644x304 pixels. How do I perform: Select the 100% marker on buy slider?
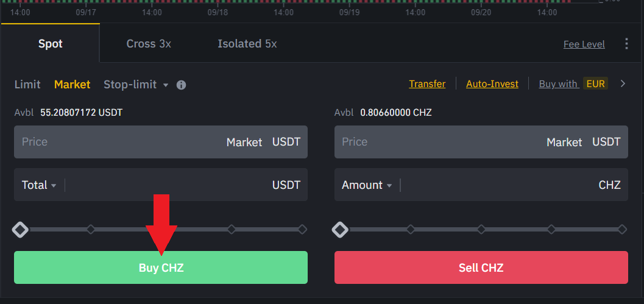tap(302, 230)
